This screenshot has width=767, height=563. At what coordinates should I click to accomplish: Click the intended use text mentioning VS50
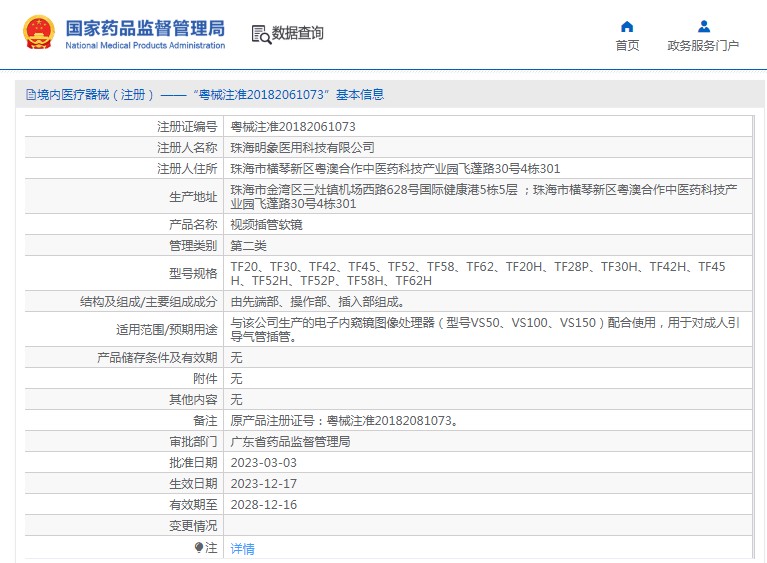(485, 330)
